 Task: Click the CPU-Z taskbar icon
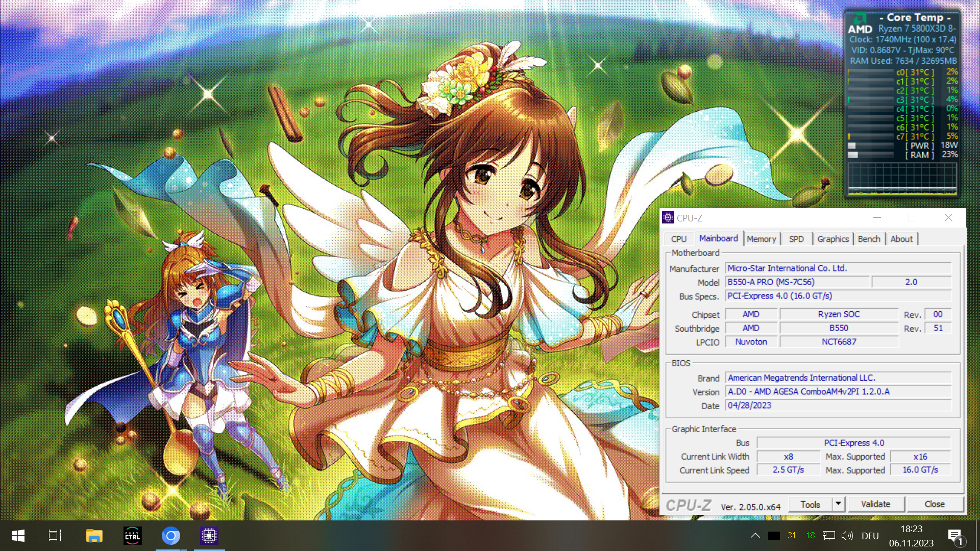(209, 536)
